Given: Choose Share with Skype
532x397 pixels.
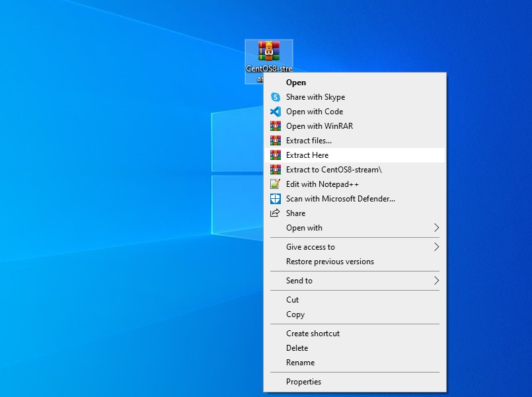Looking at the screenshot, I should (354, 97).
